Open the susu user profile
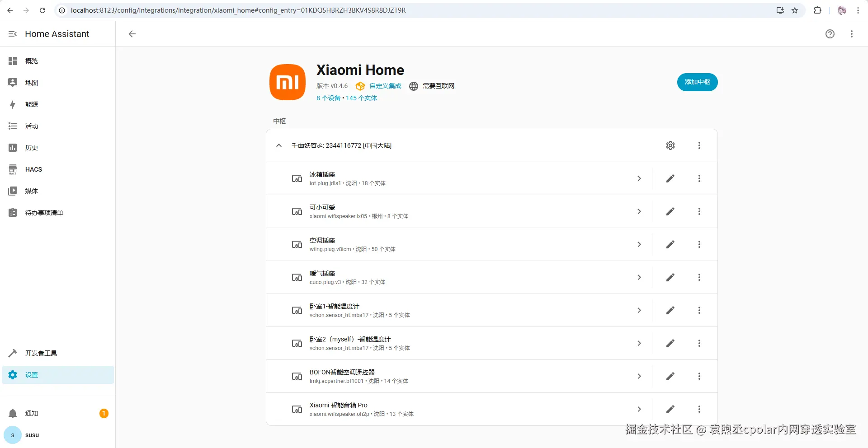Screen dimensions: 868x448 click(x=58, y=435)
